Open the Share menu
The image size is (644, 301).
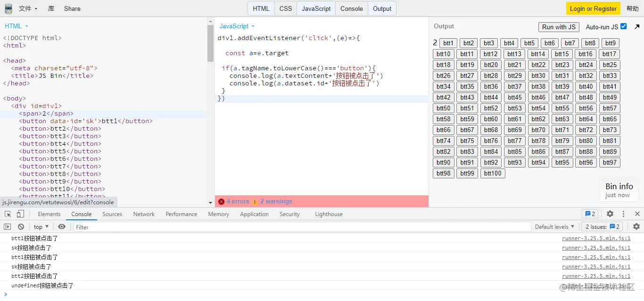click(72, 8)
